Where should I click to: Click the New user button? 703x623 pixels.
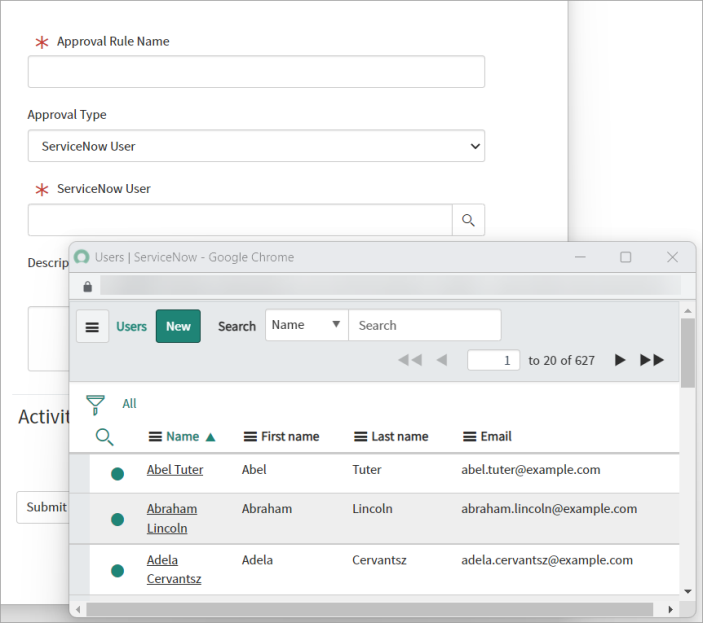(x=178, y=326)
